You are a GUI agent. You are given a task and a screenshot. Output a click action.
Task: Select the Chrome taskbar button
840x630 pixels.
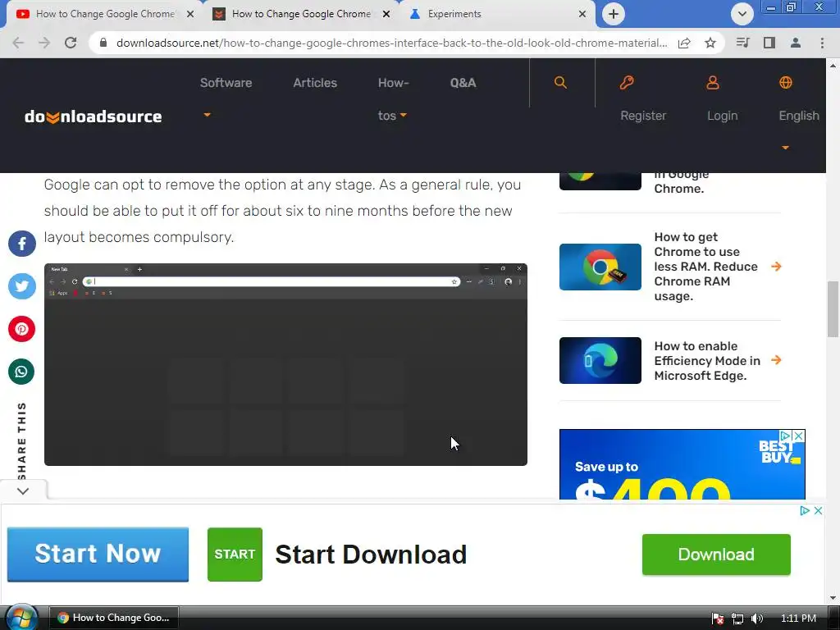coord(114,618)
